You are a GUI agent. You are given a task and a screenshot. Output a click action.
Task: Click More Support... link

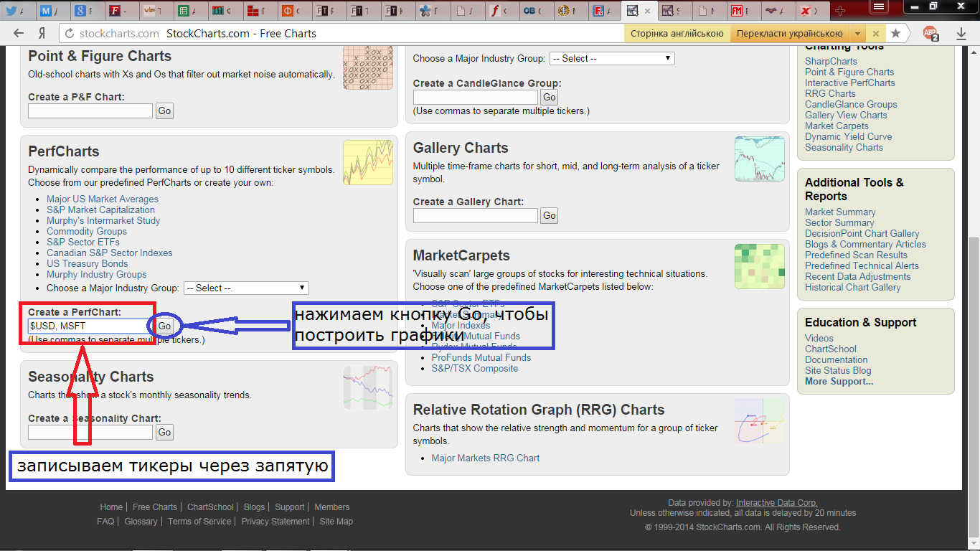839,381
